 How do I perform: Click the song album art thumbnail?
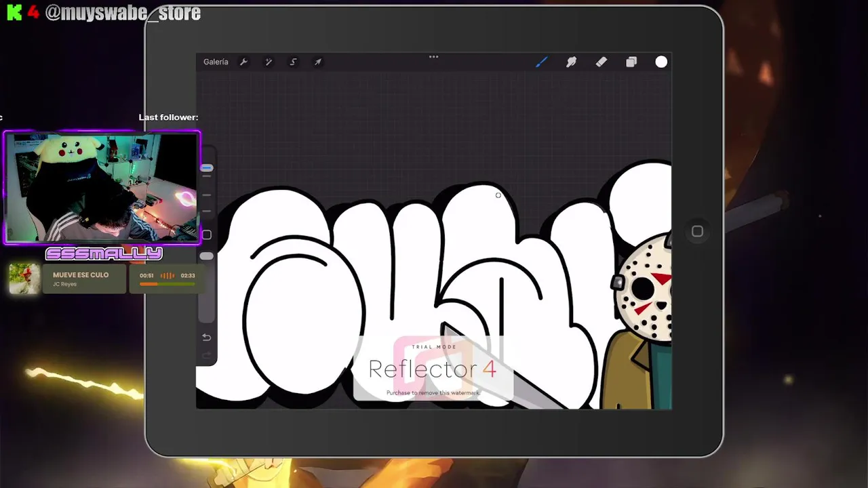click(24, 279)
